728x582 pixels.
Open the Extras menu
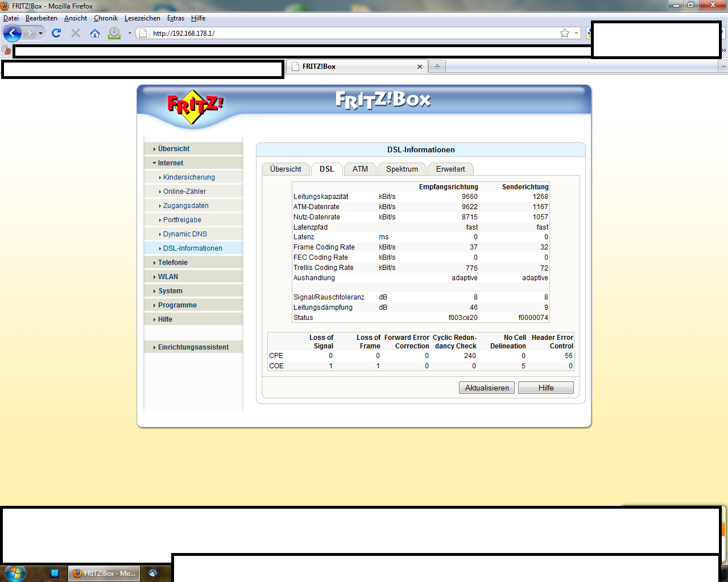coord(176,18)
